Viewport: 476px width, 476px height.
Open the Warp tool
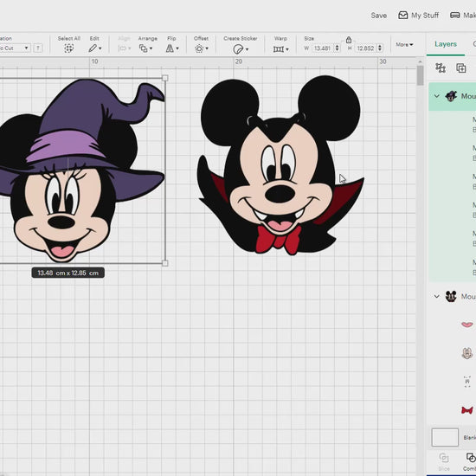279,48
